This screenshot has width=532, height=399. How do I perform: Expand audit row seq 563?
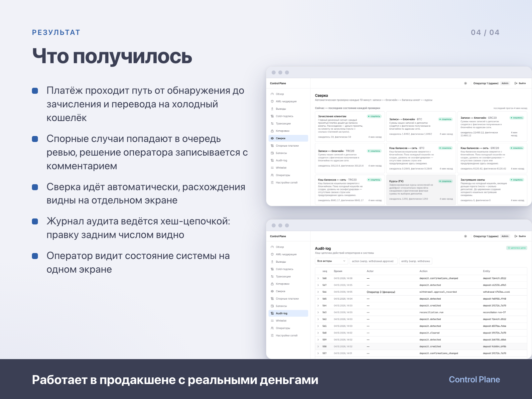pos(318,313)
